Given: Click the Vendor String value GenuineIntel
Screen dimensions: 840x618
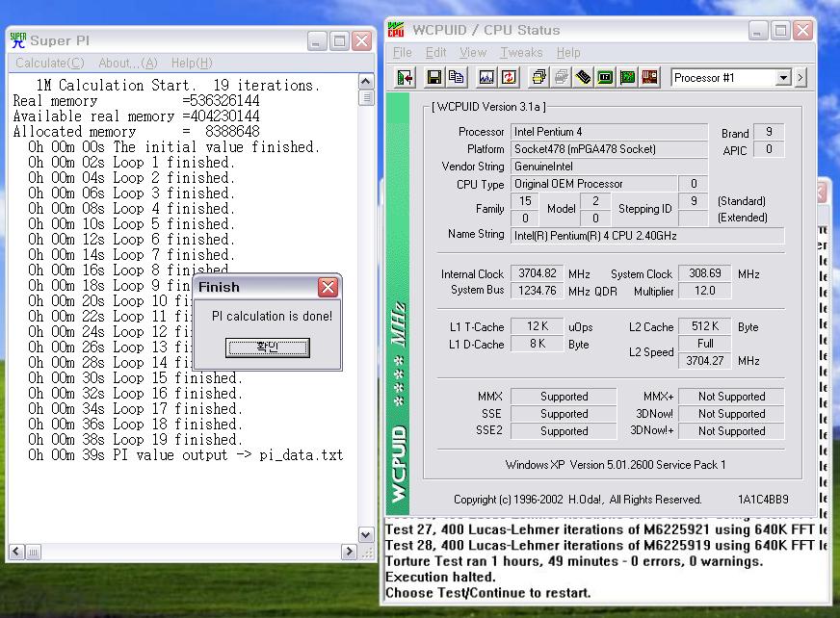Looking at the screenshot, I should 609,167.
